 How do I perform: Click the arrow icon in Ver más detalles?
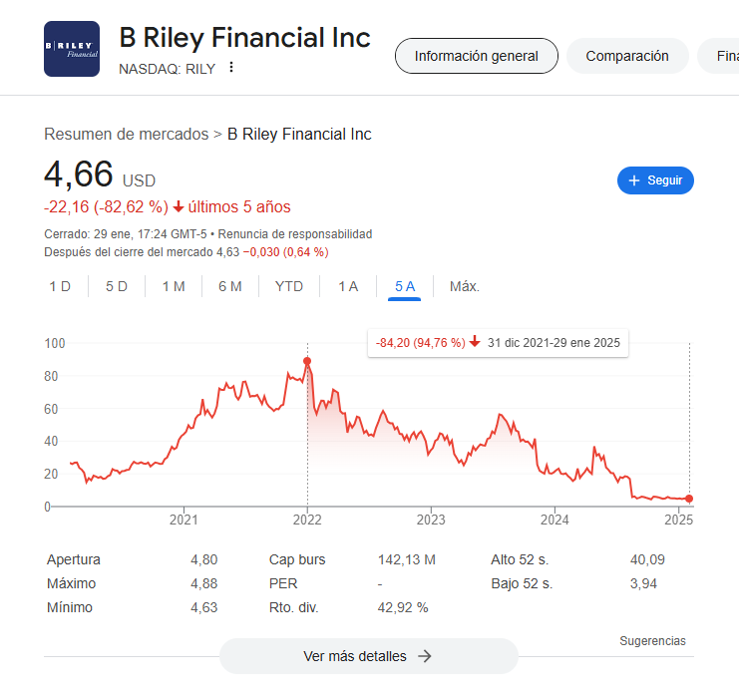click(x=425, y=656)
